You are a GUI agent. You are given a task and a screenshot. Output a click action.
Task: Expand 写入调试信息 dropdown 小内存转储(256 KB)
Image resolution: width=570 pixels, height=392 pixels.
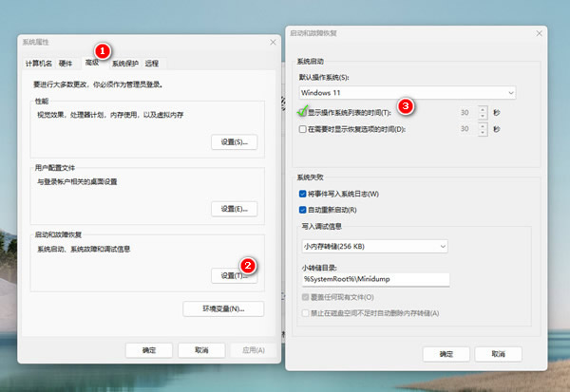(372, 247)
